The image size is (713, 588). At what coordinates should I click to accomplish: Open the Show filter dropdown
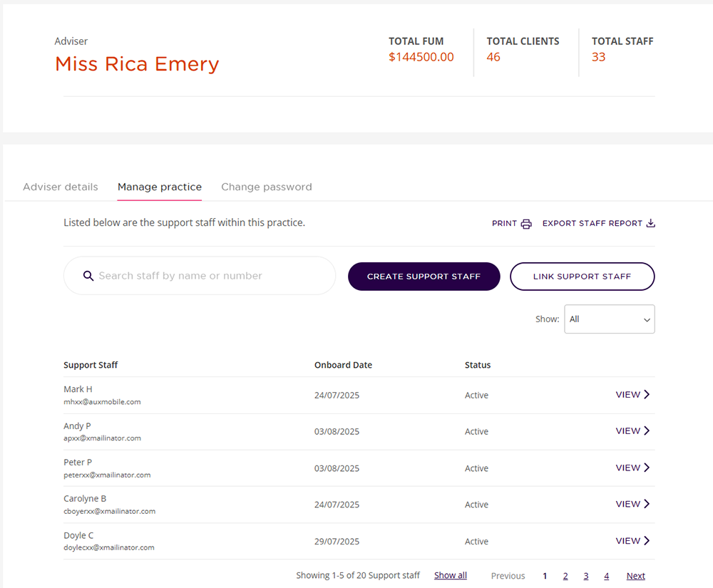coord(609,319)
